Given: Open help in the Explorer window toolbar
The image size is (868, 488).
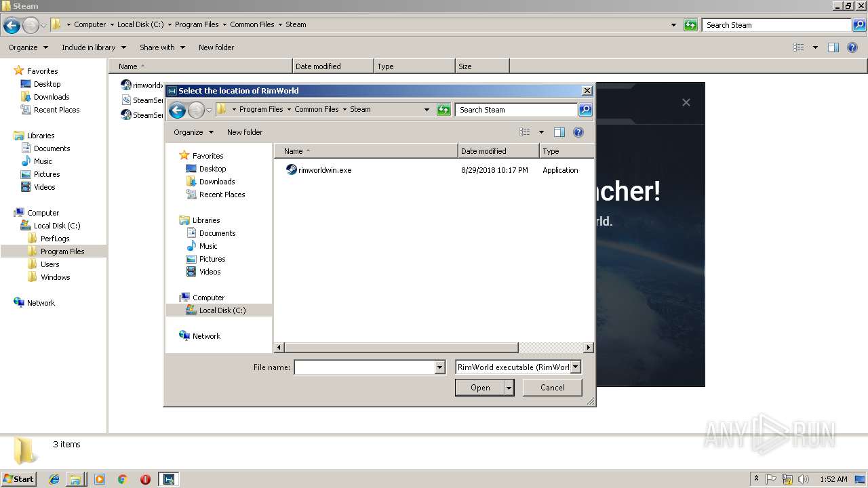Looking at the screenshot, I should [x=852, y=47].
